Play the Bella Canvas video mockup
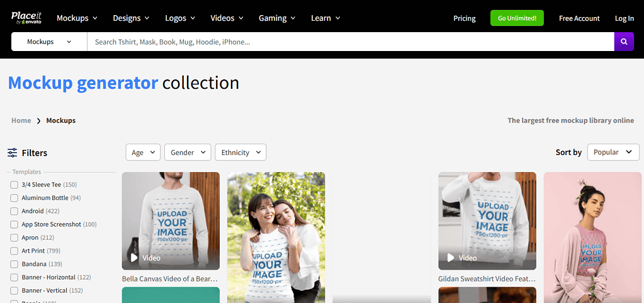This screenshot has width=644, height=303. click(134, 258)
